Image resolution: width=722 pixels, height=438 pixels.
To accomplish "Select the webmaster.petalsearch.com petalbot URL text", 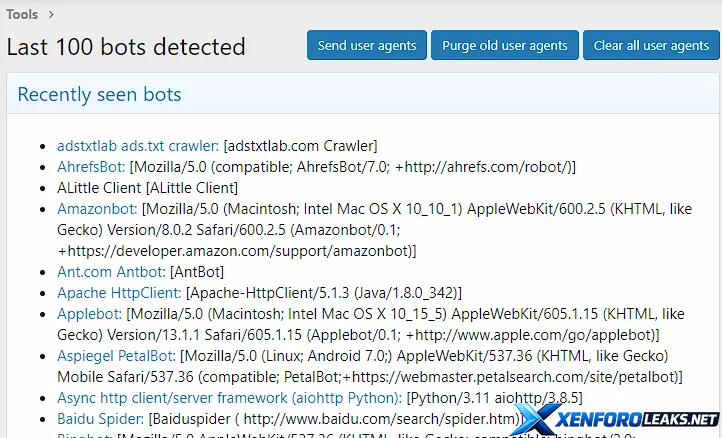I will pos(512,377).
